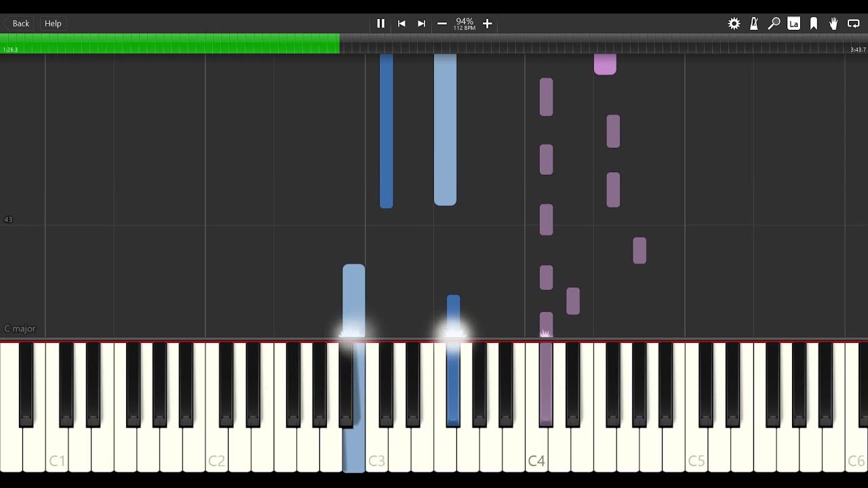
Task: Open hand selection options
Action: 833,24
